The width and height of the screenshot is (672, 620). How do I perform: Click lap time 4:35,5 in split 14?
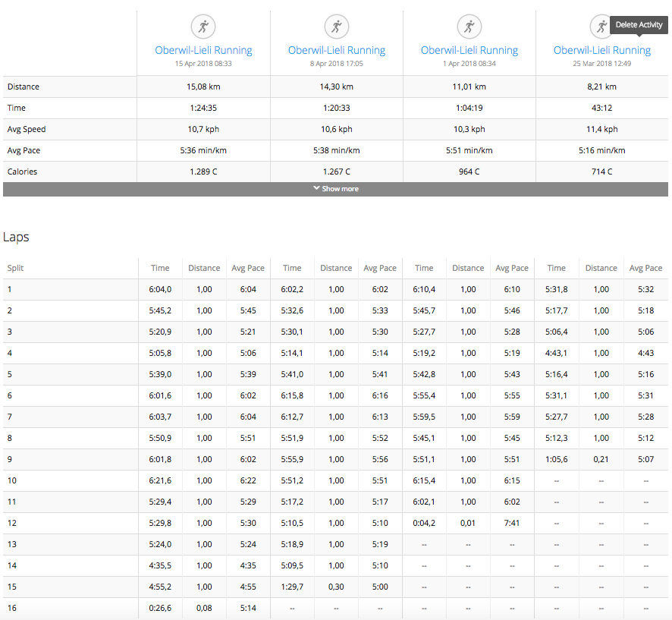160,565
